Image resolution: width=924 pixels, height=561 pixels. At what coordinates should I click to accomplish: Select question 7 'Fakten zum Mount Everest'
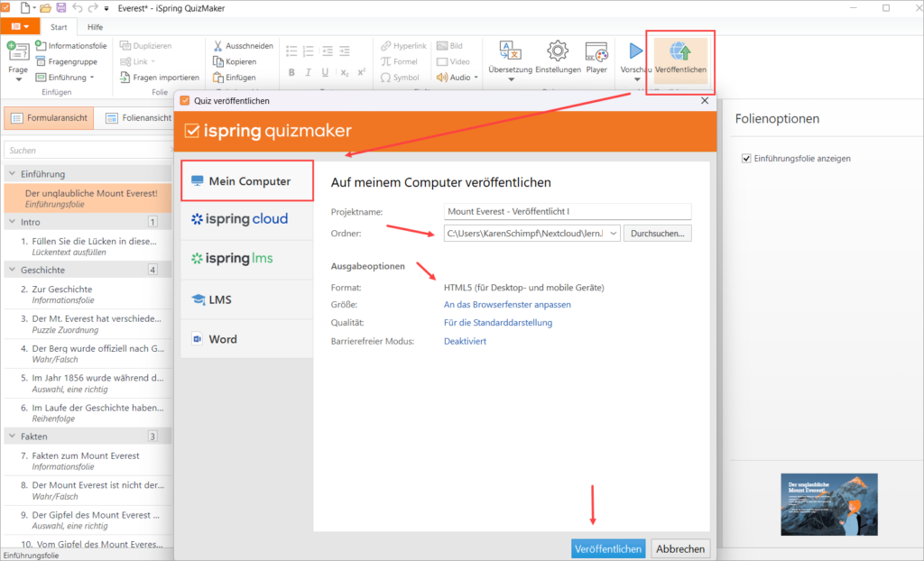tap(88, 460)
